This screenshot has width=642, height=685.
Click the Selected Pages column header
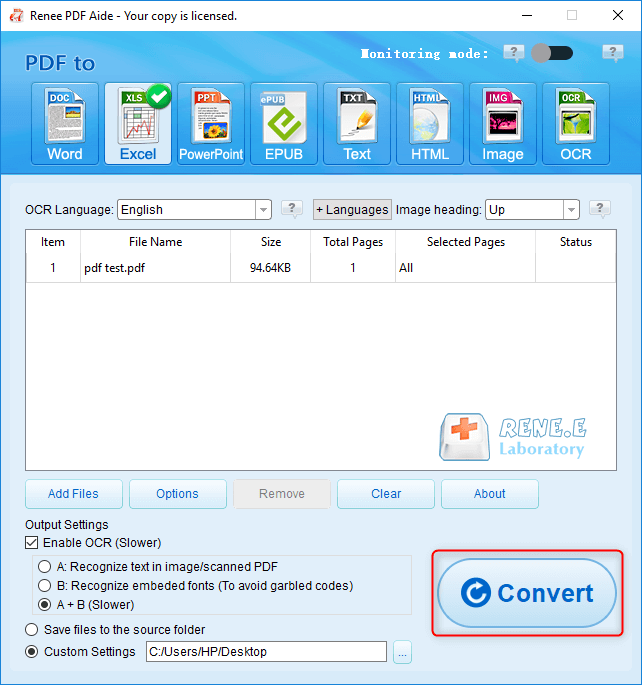coord(466,242)
